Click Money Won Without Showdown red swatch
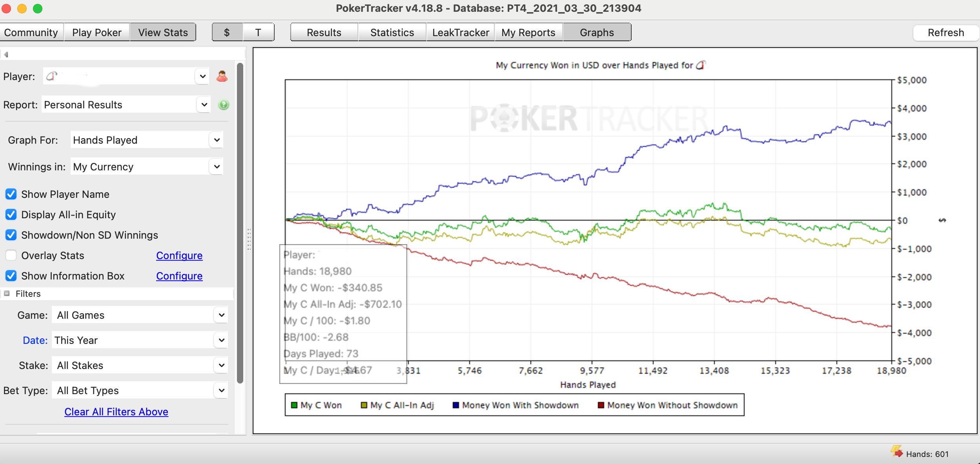Image resolution: width=980 pixels, height=464 pixels. point(601,405)
